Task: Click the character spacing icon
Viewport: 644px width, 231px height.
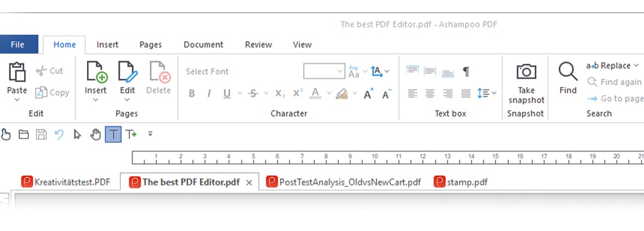Action: pos(353,72)
